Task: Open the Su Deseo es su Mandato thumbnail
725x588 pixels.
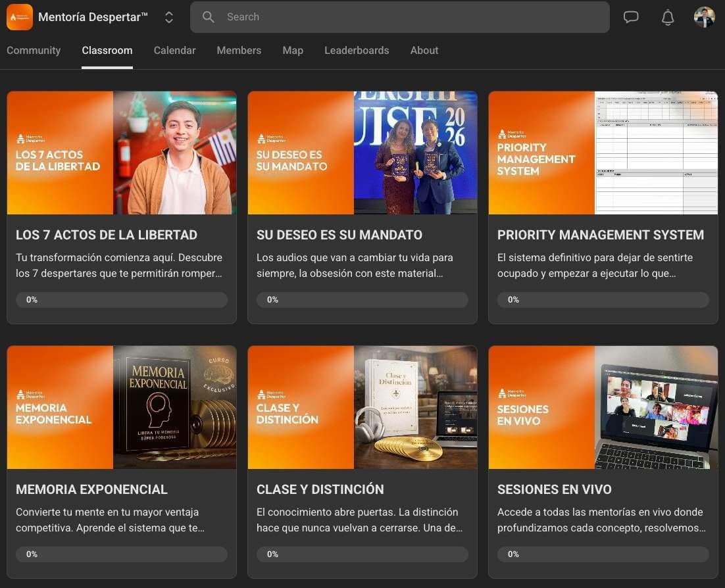Action: (x=362, y=153)
